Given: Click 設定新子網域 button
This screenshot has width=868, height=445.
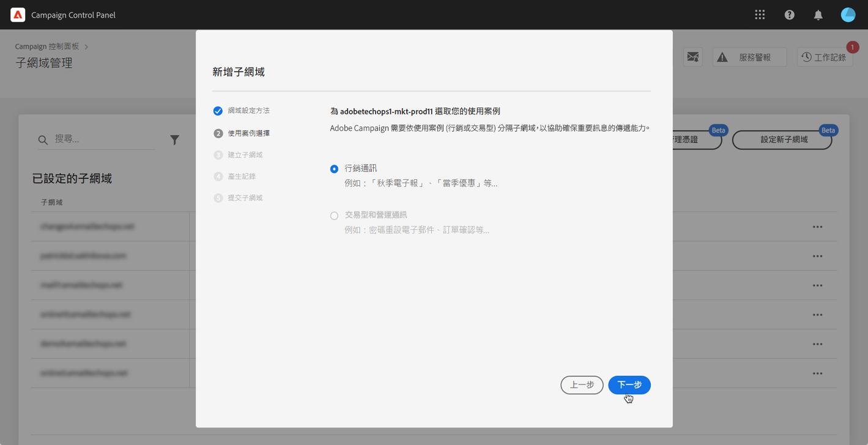Looking at the screenshot, I should [x=782, y=140].
